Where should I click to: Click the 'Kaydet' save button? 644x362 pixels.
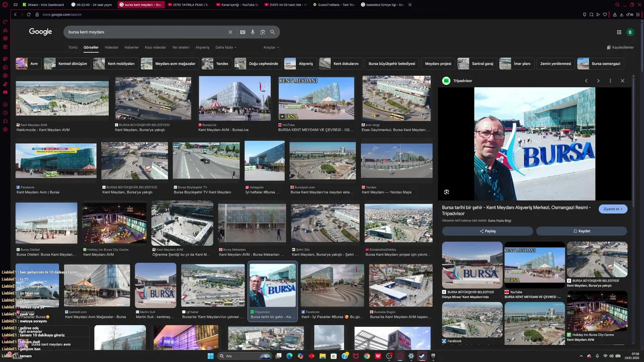click(582, 231)
